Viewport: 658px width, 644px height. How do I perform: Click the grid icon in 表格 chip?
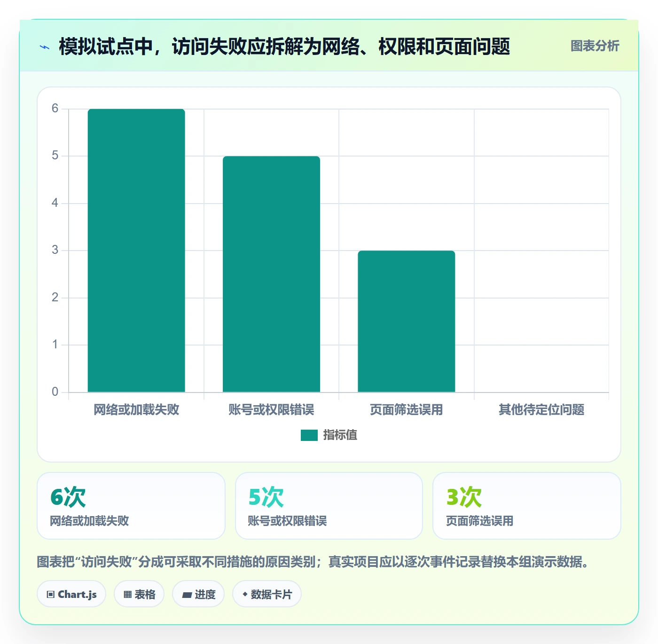[127, 595]
